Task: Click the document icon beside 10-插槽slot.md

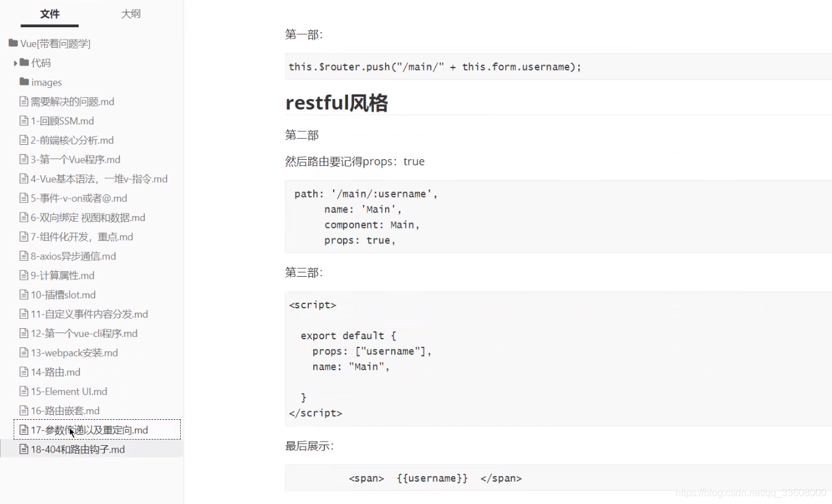Action: pyautogui.click(x=24, y=295)
